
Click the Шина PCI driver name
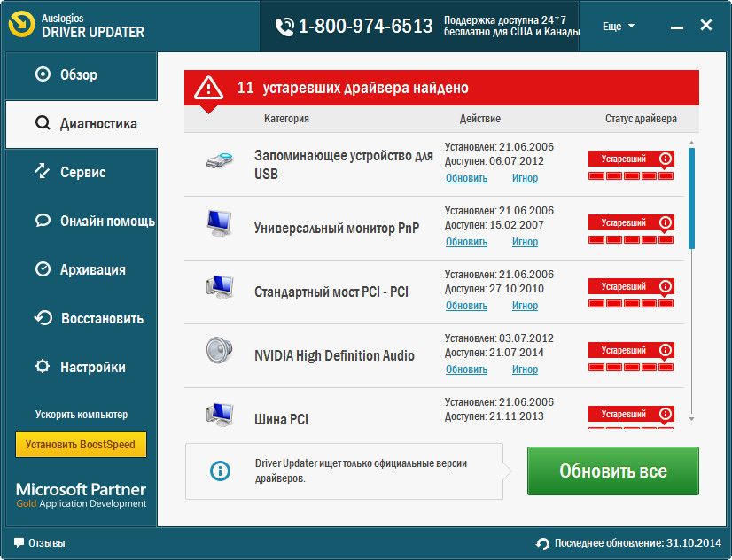281,419
